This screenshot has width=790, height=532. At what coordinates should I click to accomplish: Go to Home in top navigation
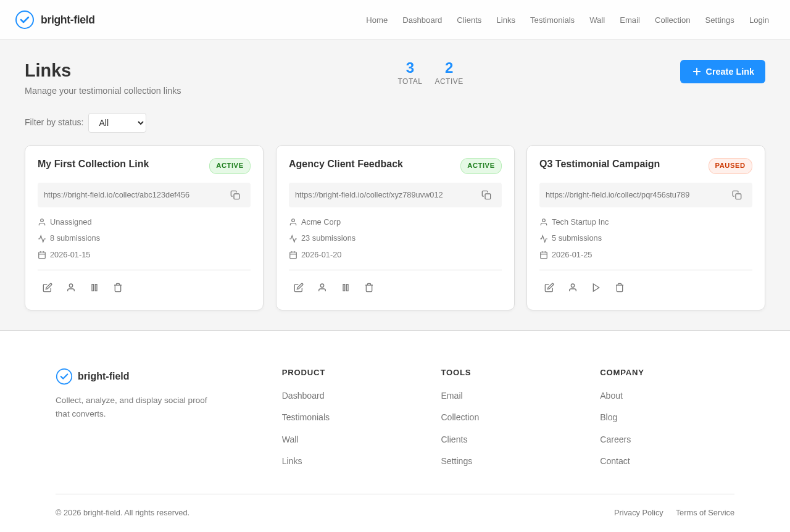tap(377, 20)
